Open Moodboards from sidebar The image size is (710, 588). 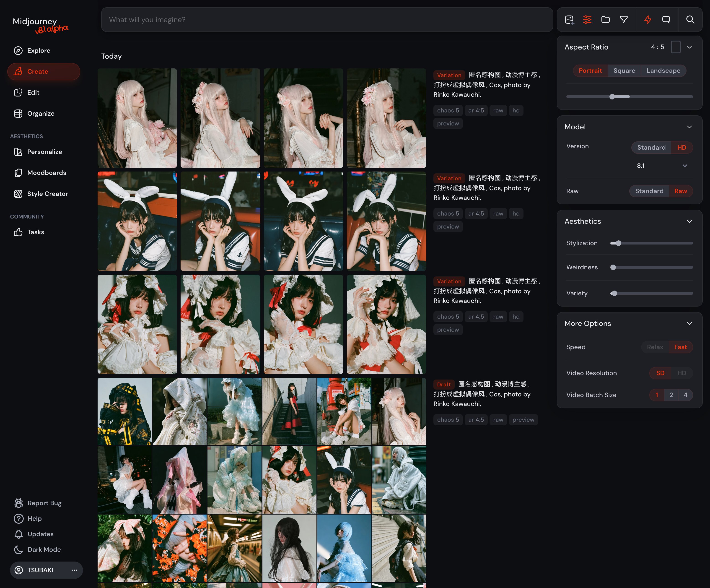pos(44,173)
